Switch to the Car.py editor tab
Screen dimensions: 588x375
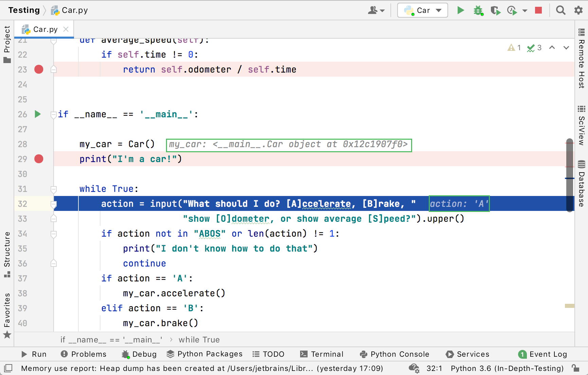pos(44,29)
